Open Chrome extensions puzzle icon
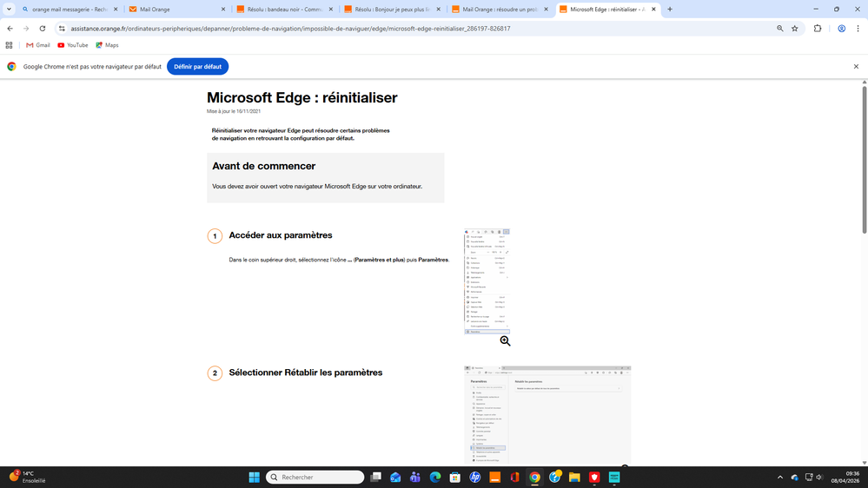Screen dimensions: 868x488 (x=817, y=28)
